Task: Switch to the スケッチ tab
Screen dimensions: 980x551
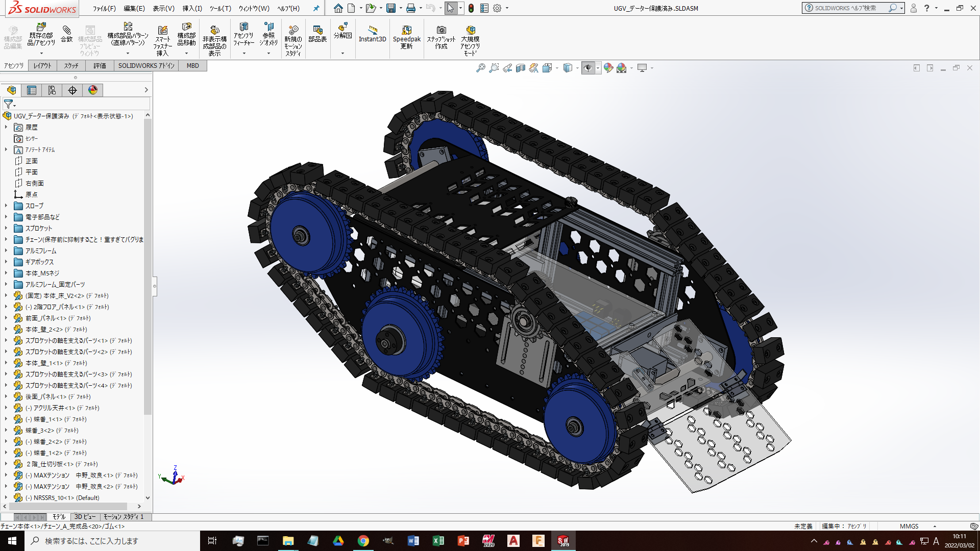Action: tap(71, 66)
